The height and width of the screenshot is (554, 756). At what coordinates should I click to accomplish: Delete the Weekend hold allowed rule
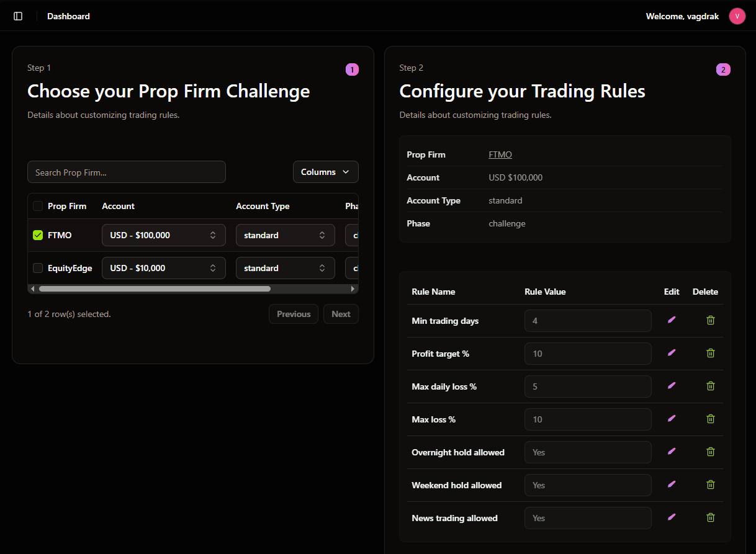pyautogui.click(x=711, y=485)
